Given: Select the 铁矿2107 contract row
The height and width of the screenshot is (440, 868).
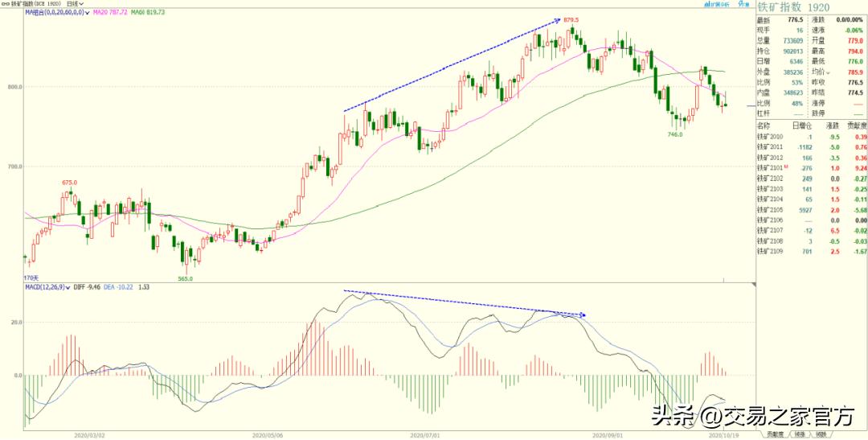Looking at the screenshot, I should click(x=812, y=230).
